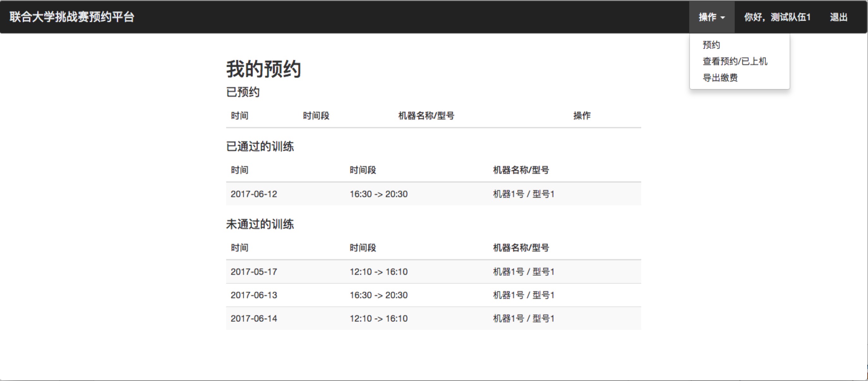Click the date 2017-05-17
Viewport: 868px width, 381px height.
tap(254, 271)
